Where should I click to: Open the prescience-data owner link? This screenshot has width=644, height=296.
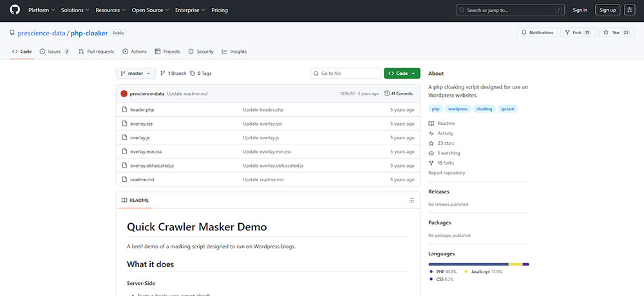pyautogui.click(x=41, y=33)
